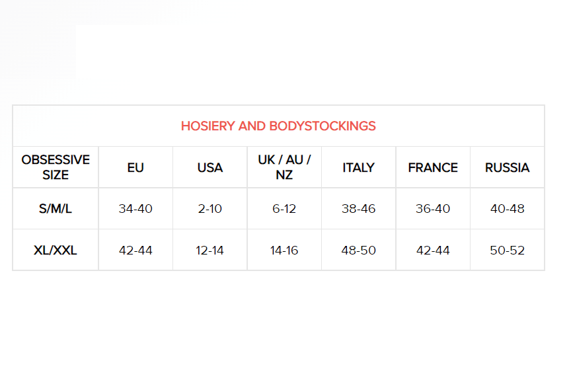Screen dimensions: 571x392
Task: Select the USA size 2-10 cell
Action: click(210, 209)
